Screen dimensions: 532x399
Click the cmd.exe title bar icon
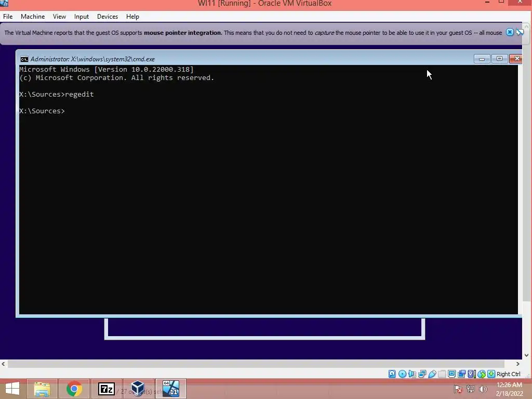[x=24, y=59]
